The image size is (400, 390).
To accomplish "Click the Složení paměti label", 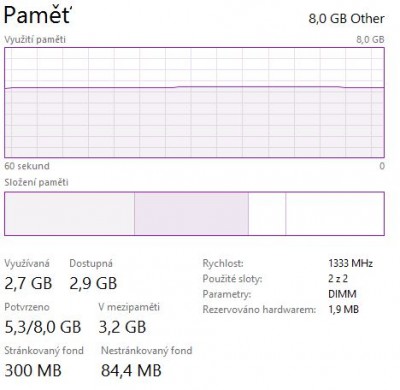I will tap(36, 182).
